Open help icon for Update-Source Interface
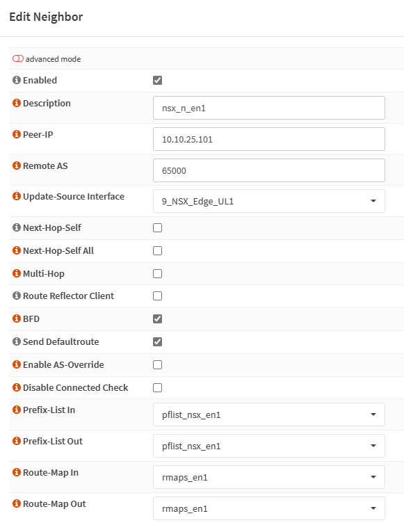Screen dimensions: 404x532 [x=17, y=196]
